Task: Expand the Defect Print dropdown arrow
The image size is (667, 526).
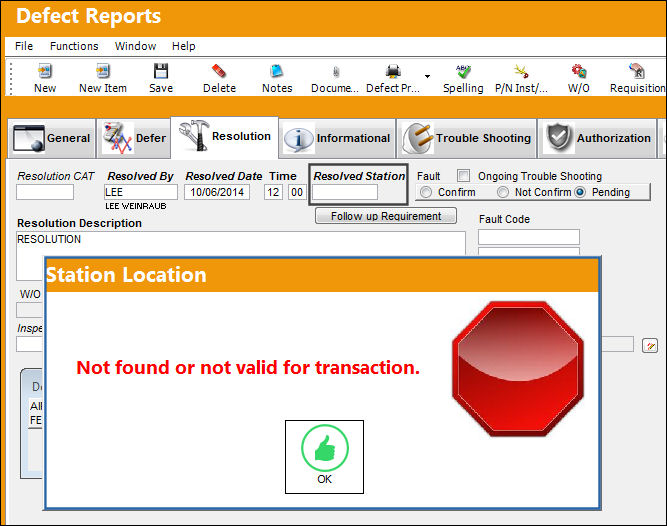Action: click(428, 77)
